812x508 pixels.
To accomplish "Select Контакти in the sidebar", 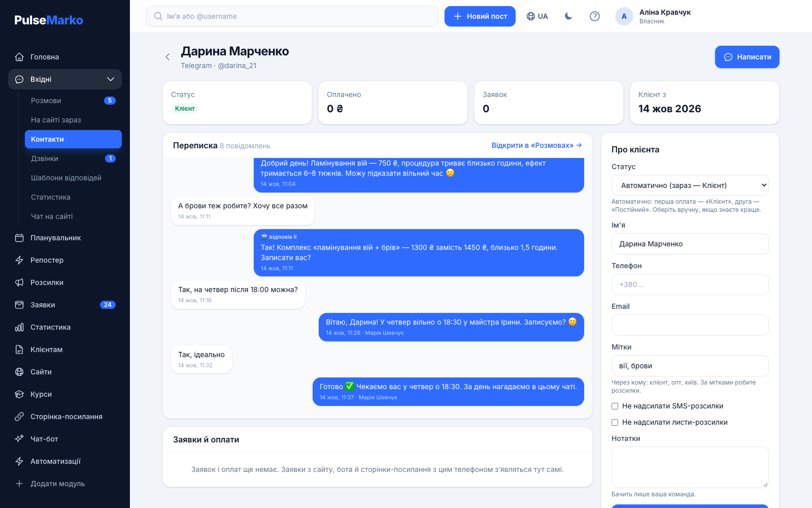I will tap(73, 139).
